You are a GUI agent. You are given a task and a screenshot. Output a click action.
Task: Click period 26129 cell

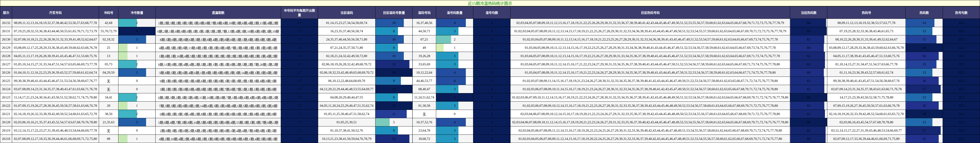(x=6, y=48)
